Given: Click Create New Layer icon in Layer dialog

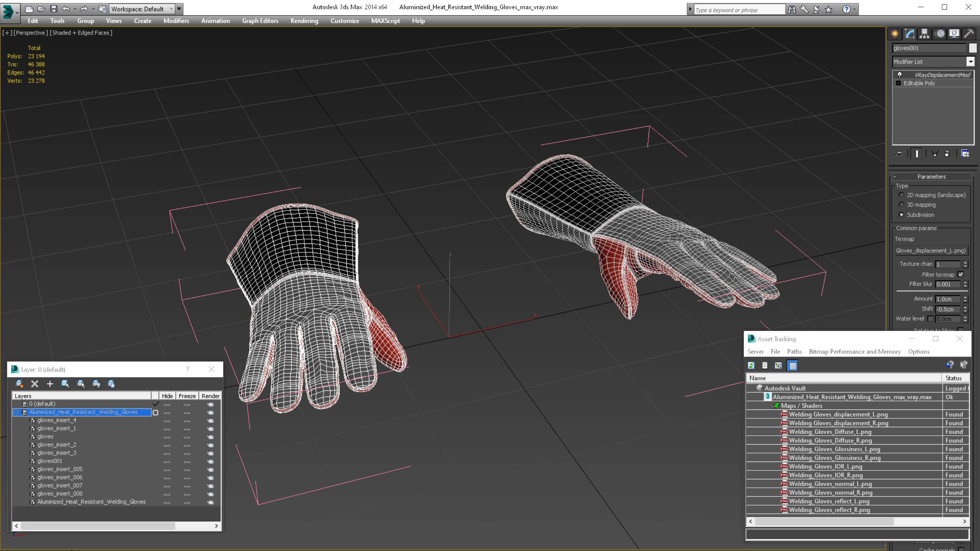Looking at the screenshot, I should tap(19, 384).
